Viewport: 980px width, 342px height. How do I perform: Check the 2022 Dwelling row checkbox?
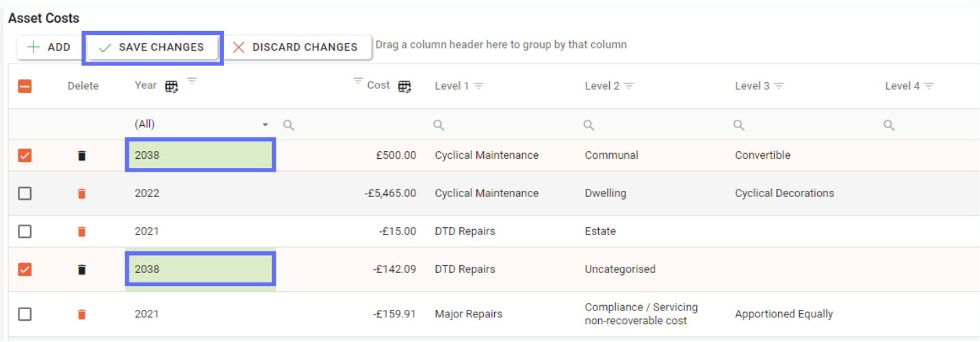point(25,194)
